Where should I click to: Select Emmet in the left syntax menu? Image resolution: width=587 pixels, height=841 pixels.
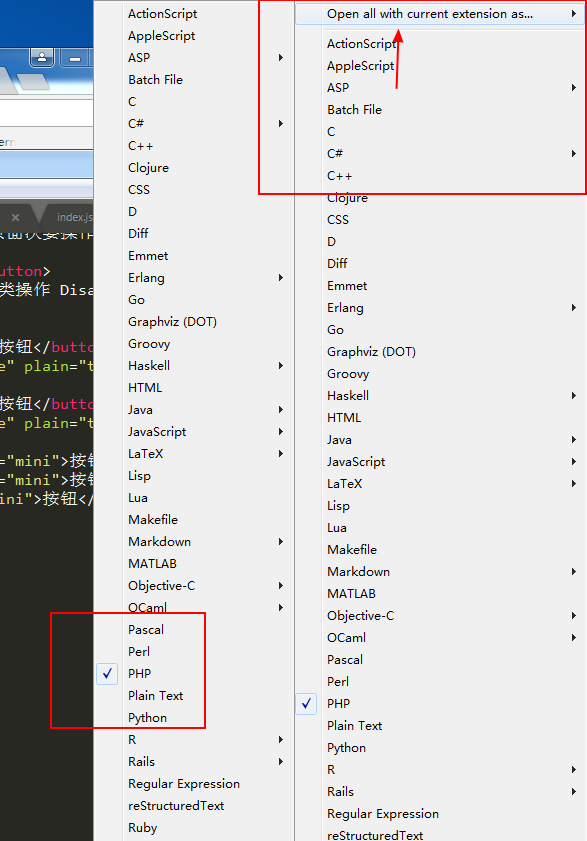[x=148, y=255]
